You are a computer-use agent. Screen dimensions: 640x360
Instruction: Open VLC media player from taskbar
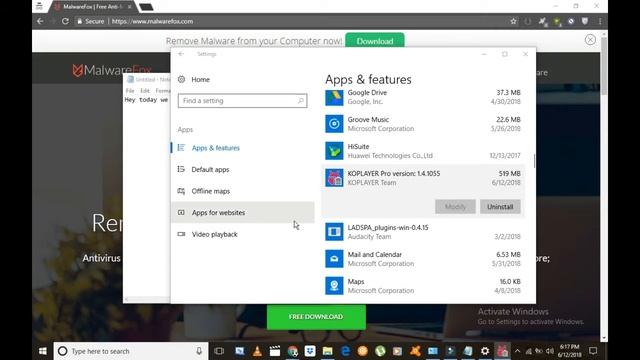257,351
